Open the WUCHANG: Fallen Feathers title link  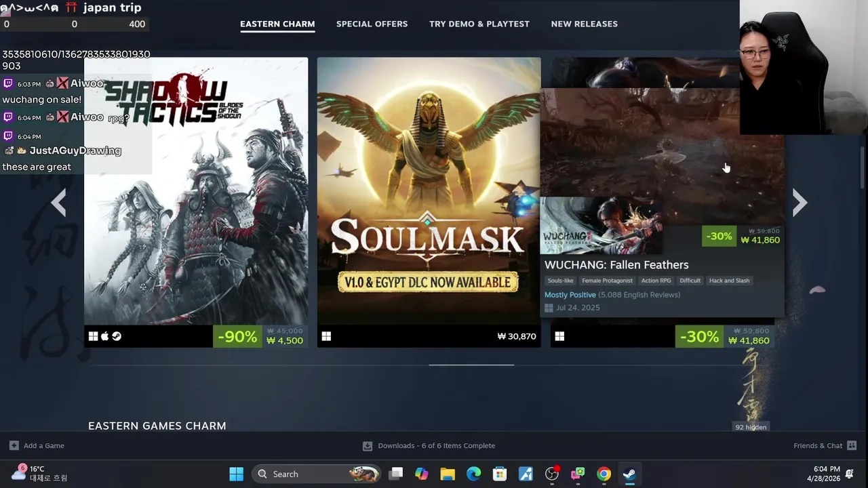point(616,265)
